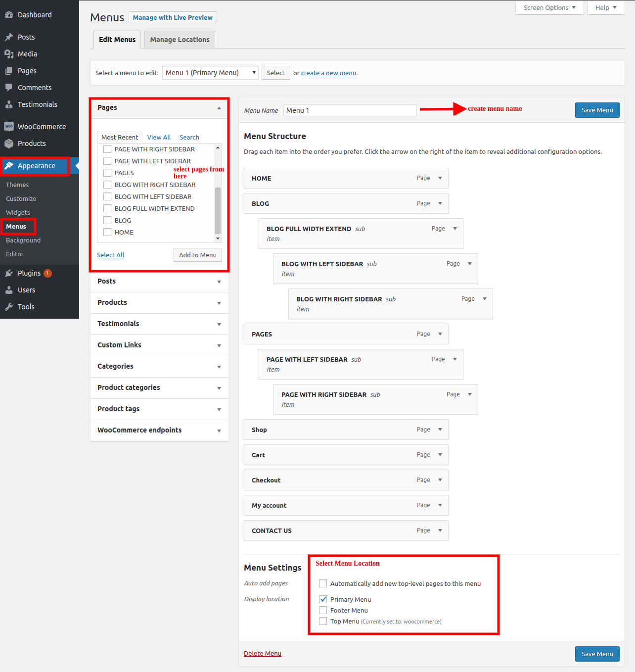The width and height of the screenshot is (635, 672).
Task: Open Media via its sidebar icon
Action: click(9, 54)
